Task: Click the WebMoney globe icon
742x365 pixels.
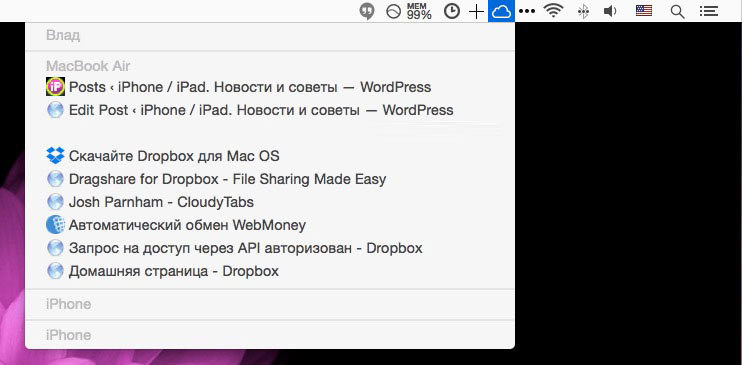Action: (55, 225)
